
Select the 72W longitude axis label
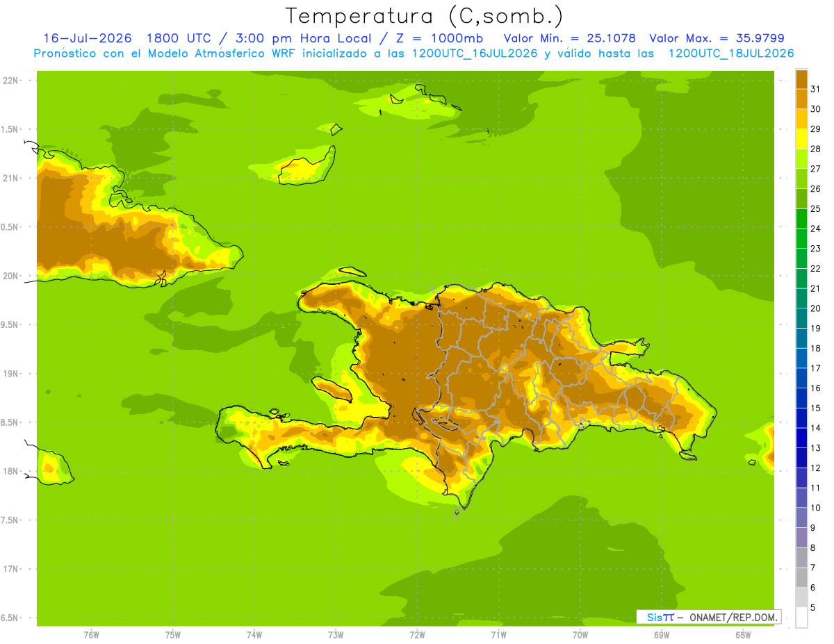tap(417, 634)
